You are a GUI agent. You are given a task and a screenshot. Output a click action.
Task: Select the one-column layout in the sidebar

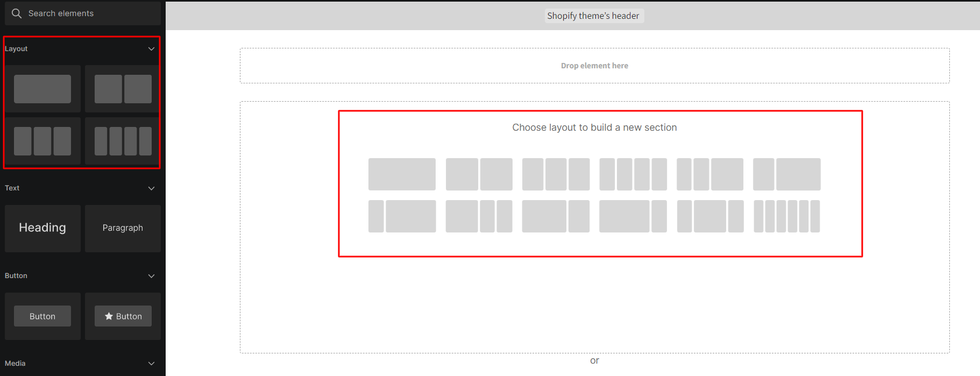[42, 89]
